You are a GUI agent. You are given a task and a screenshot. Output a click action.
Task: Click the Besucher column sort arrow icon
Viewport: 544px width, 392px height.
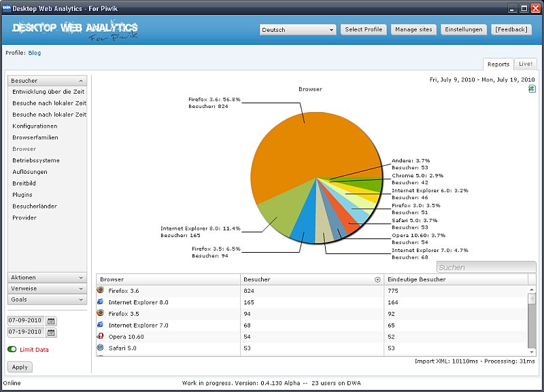coord(377,279)
